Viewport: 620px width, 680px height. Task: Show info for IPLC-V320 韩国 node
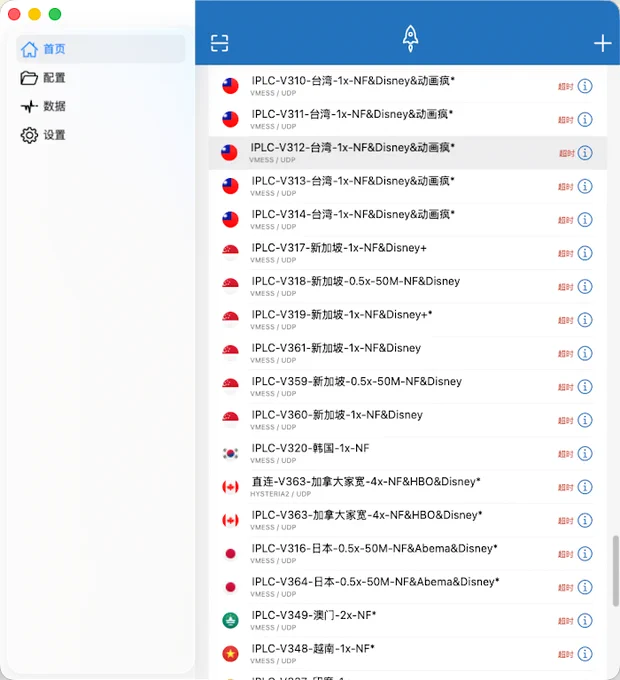(585, 453)
